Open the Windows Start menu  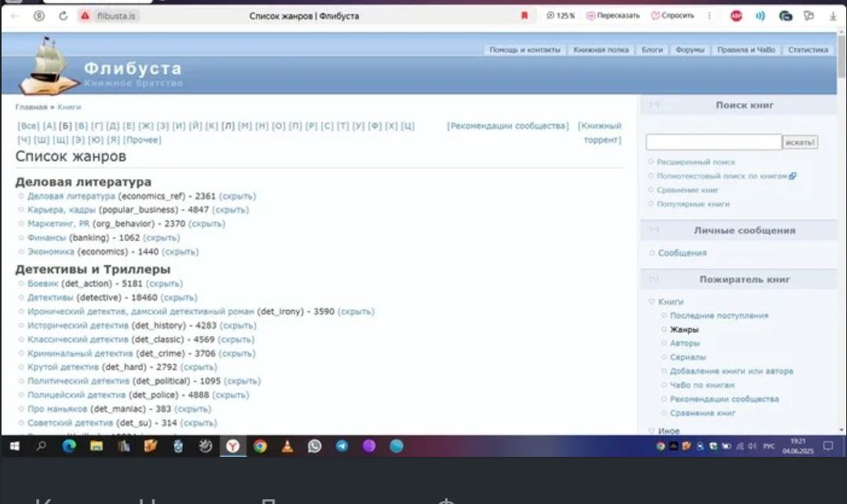pos(15,446)
